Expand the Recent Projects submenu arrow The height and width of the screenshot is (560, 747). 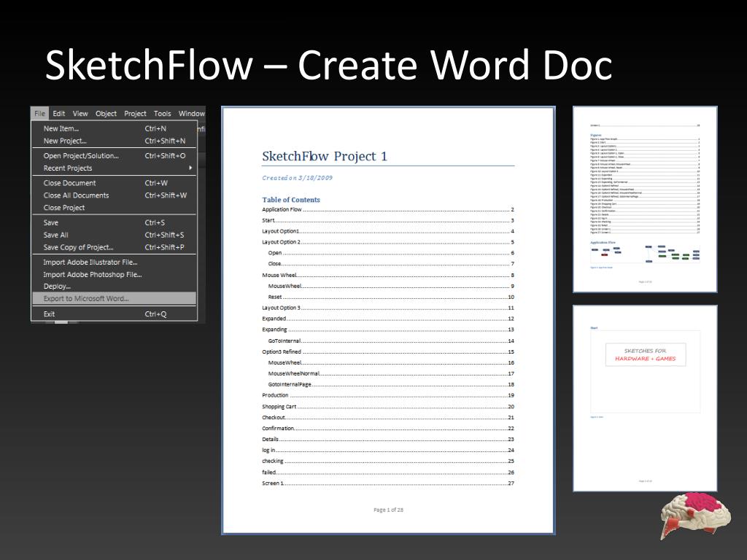190,168
